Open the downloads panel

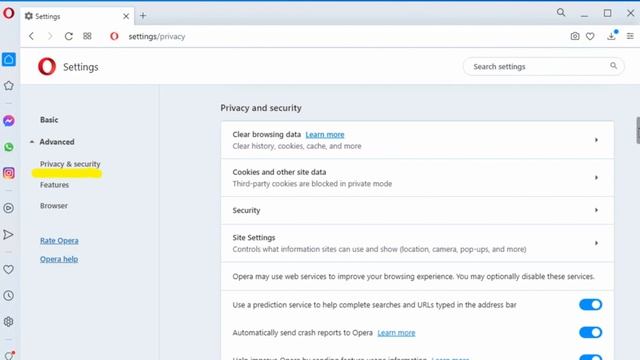[611, 36]
